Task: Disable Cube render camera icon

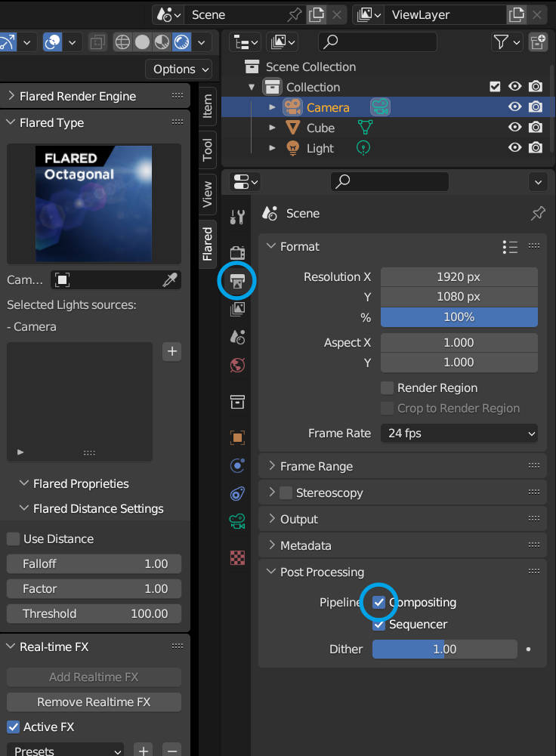Action: coord(536,127)
